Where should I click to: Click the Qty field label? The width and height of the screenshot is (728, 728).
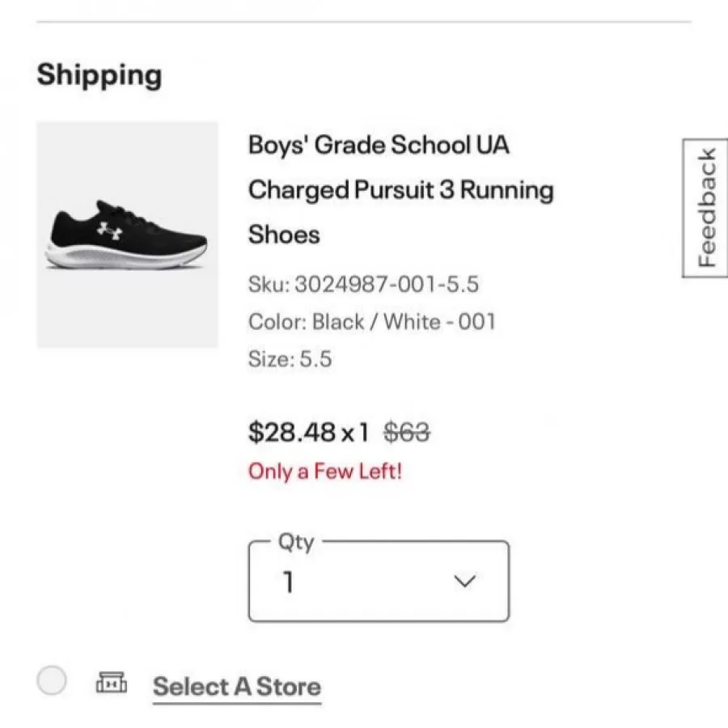click(x=296, y=542)
